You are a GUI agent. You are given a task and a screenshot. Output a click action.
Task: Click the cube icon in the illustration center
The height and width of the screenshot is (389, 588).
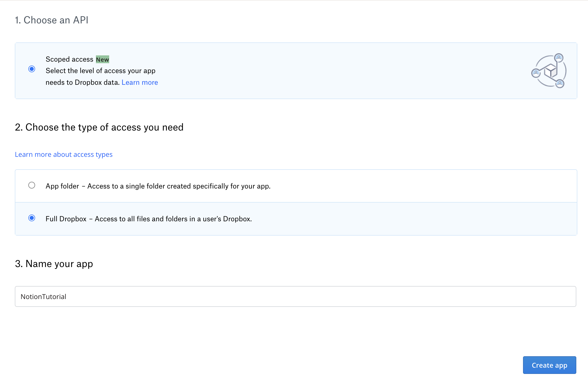[551, 70]
